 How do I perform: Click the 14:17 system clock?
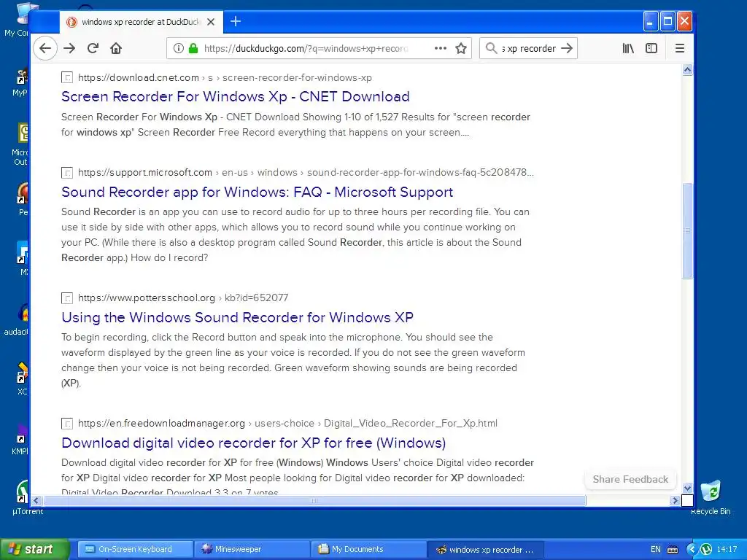pos(727,549)
